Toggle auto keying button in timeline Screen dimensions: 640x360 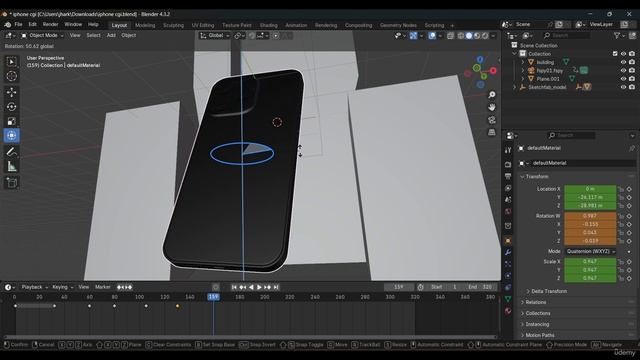pyautogui.click(x=216, y=287)
